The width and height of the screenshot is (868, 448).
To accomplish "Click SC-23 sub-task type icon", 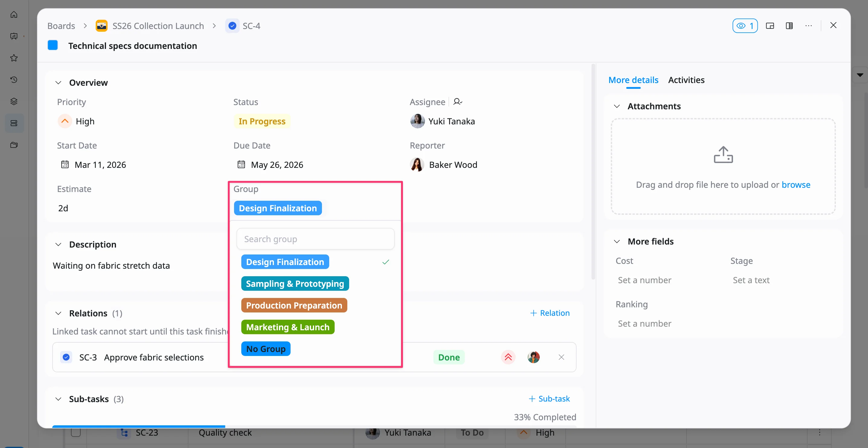I will 124,433.
